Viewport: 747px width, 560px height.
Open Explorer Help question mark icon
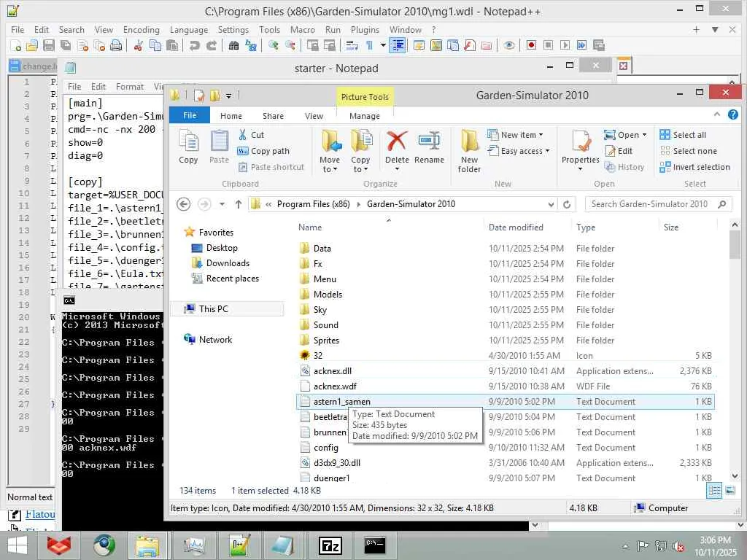click(733, 114)
